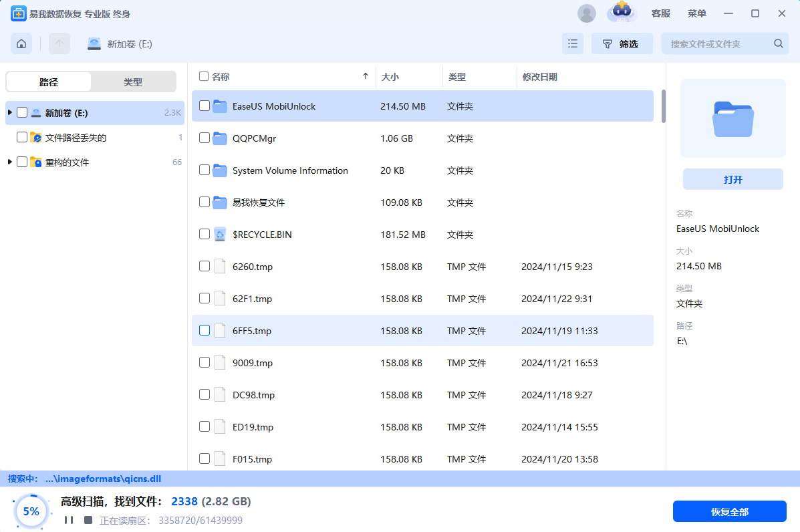Screen dimensions: 800x532
Task: Navigate up one folder level
Action: pyautogui.click(x=59, y=44)
